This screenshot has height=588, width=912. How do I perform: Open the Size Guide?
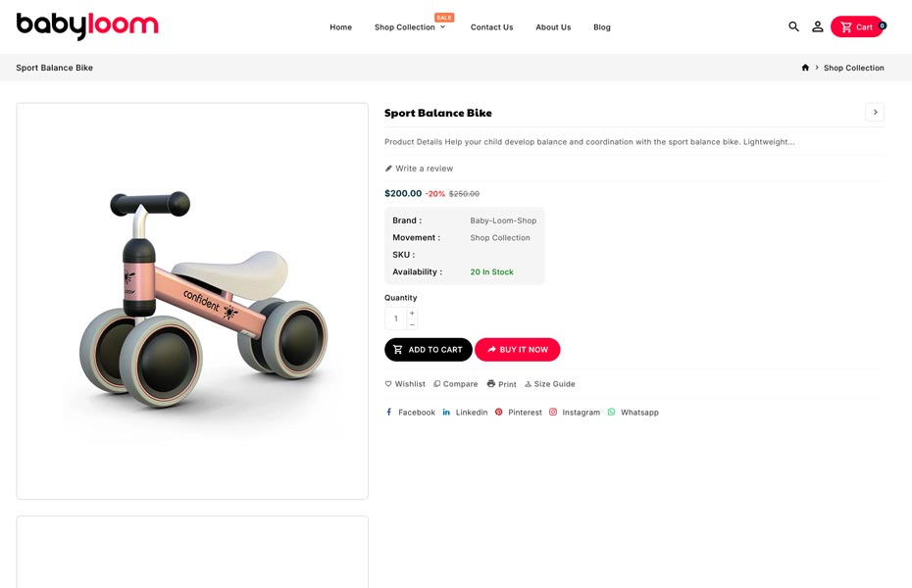click(550, 384)
